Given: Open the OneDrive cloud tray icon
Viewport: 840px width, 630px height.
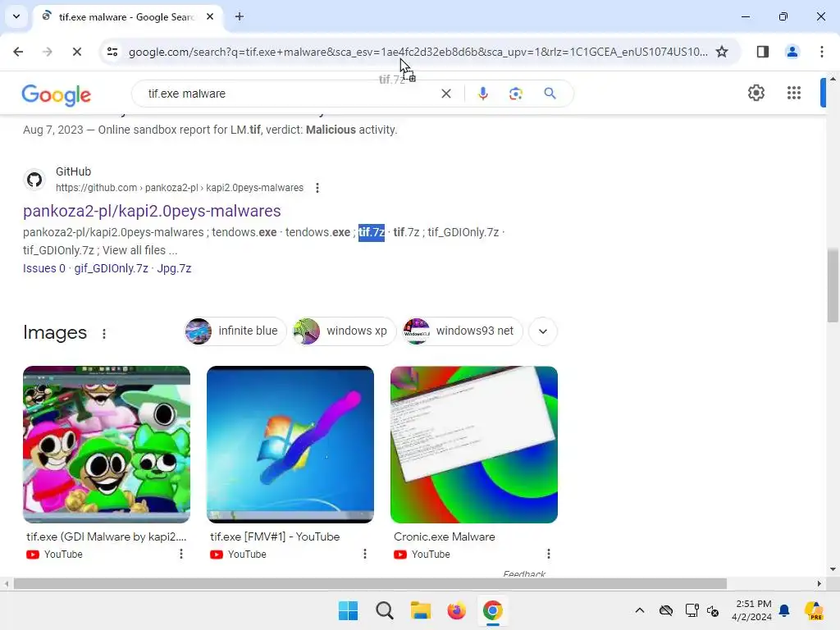Looking at the screenshot, I should (666, 610).
